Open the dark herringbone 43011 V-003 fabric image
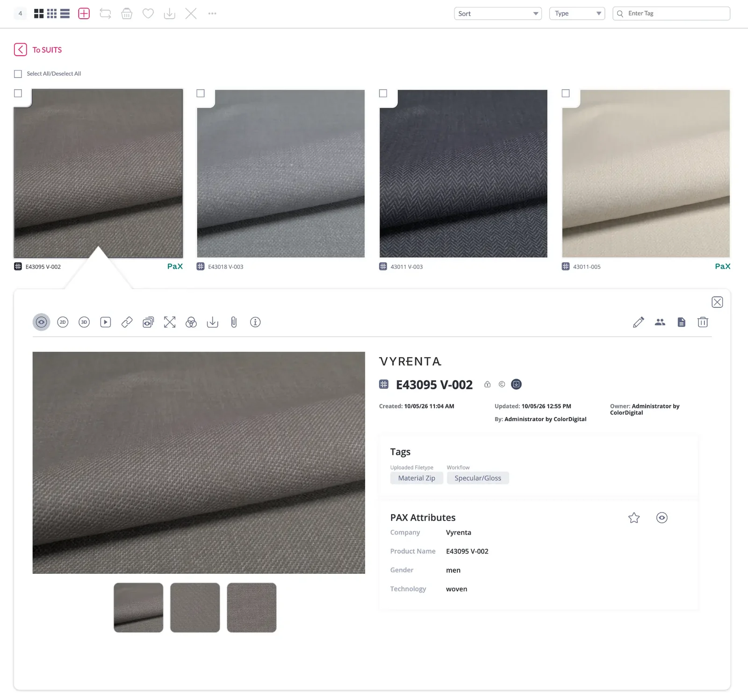Screen dimensions: 748x700 pyautogui.click(x=463, y=173)
